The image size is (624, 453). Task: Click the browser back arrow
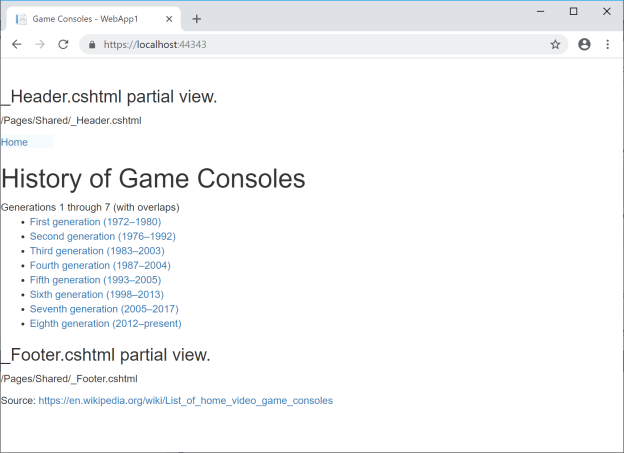17,44
